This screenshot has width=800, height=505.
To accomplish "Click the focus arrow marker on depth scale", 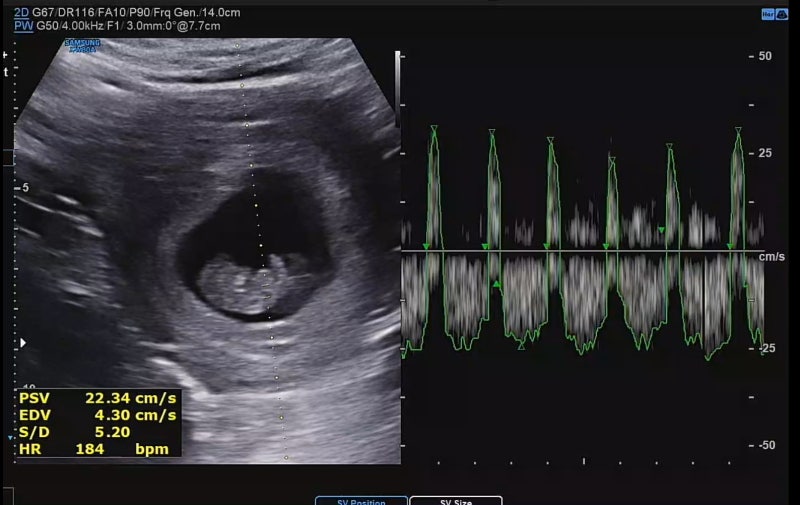I will click(22, 343).
